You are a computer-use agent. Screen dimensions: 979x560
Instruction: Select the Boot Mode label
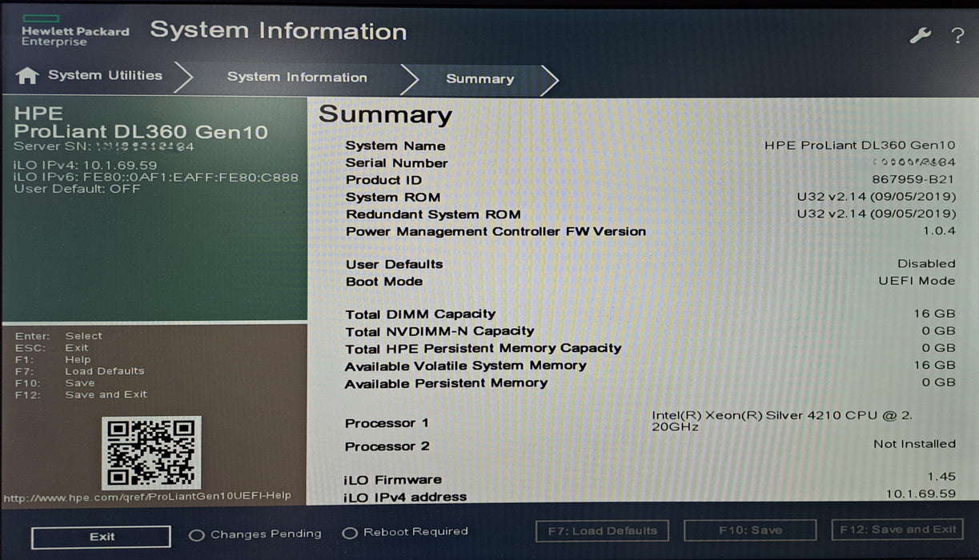(x=384, y=282)
